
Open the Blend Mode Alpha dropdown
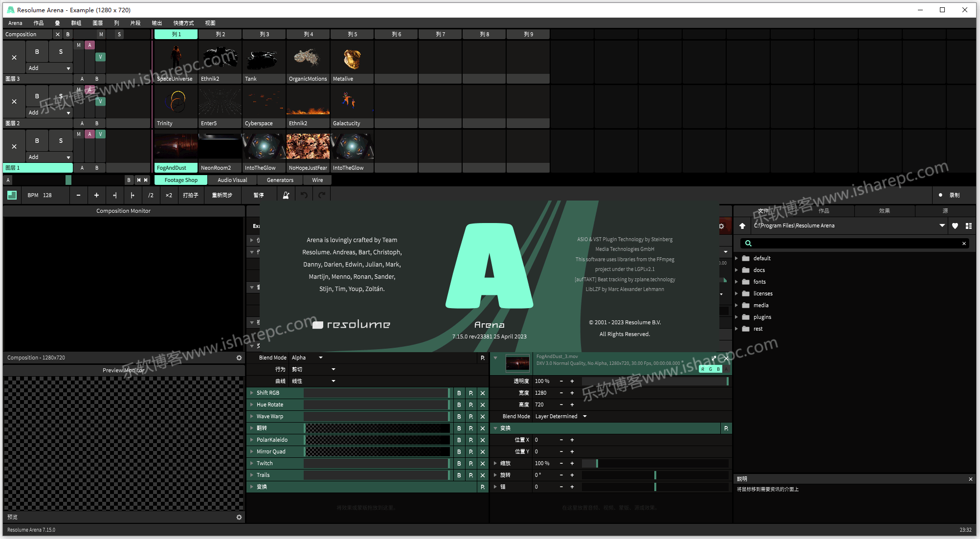point(308,358)
